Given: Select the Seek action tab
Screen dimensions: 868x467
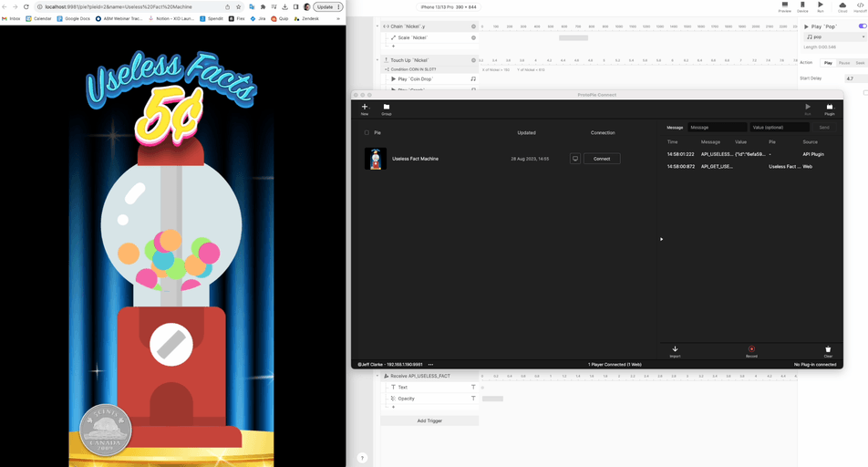Looking at the screenshot, I should [860, 63].
